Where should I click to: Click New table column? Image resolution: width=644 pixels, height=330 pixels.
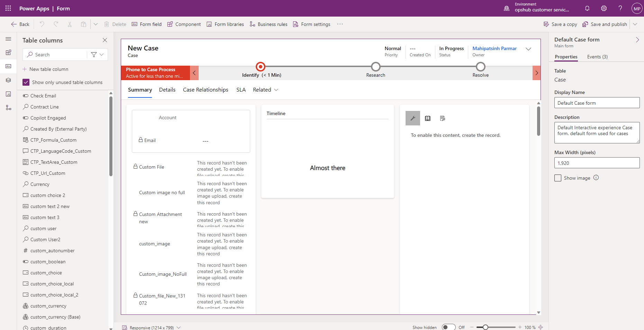click(49, 69)
